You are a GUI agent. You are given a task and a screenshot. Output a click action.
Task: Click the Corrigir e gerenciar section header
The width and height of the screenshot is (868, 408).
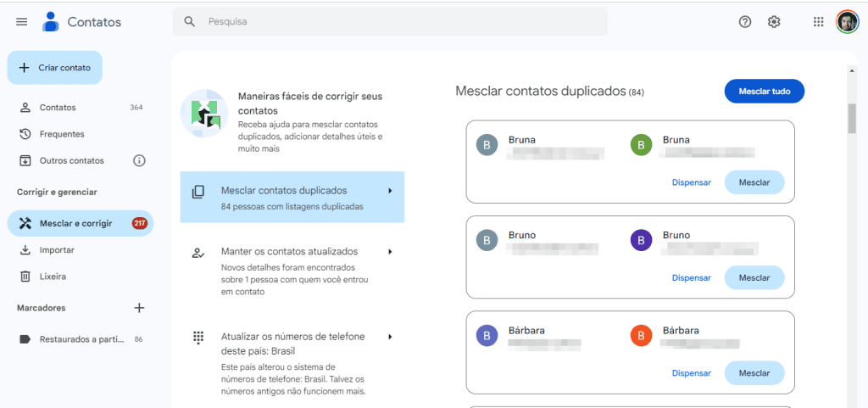click(57, 192)
